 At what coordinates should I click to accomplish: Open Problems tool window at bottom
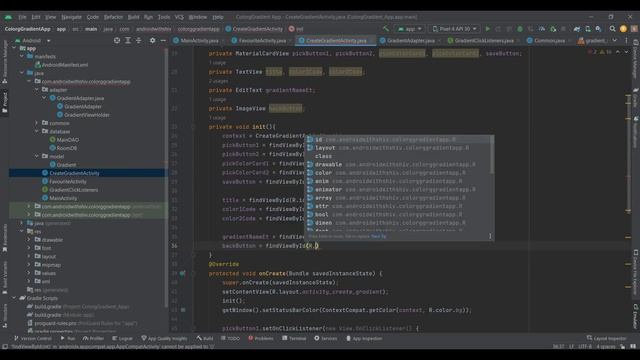pos(261,338)
